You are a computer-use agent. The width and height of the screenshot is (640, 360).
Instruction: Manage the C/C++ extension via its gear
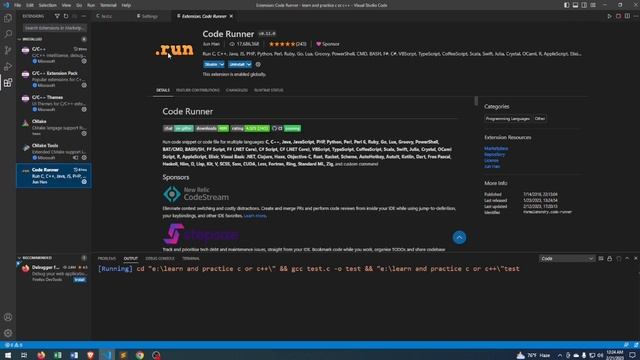(x=84, y=61)
